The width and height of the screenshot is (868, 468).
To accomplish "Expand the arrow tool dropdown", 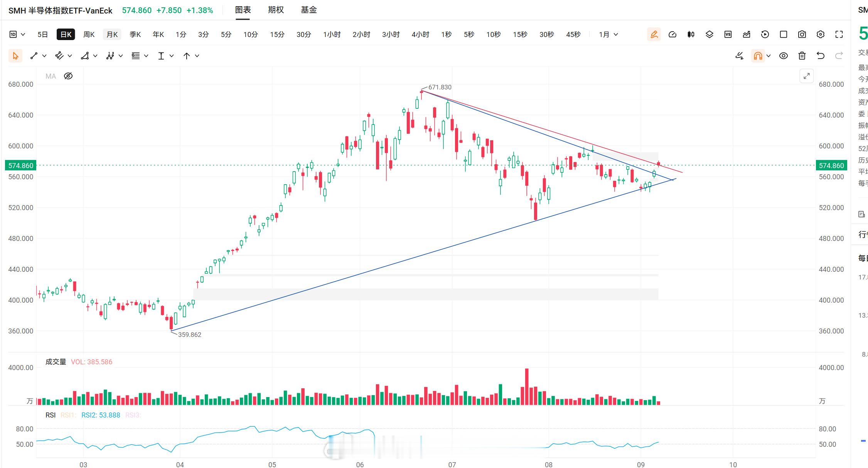I will [x=197, y=56].
